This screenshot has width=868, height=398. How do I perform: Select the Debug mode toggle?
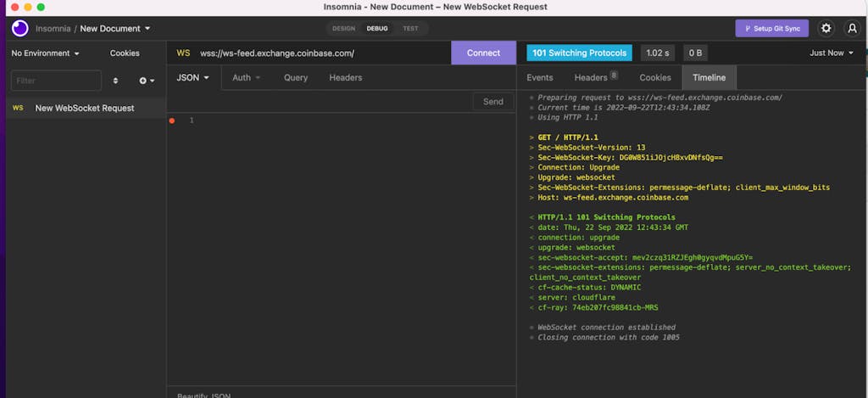tap(377, 28)
